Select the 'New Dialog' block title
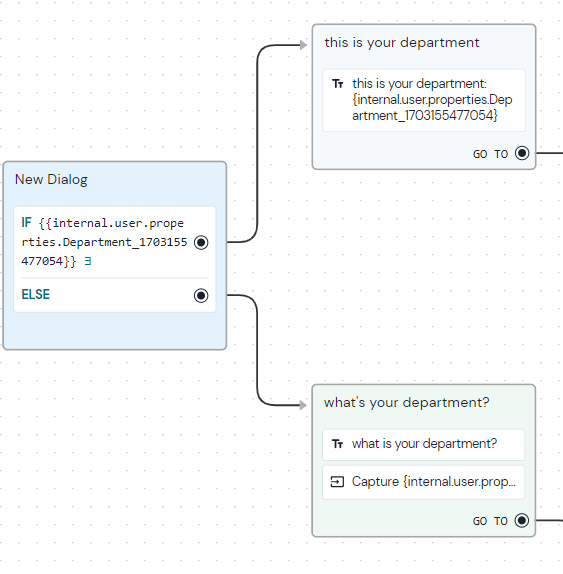This screenshot has width=563, height=574. point(51,179)
